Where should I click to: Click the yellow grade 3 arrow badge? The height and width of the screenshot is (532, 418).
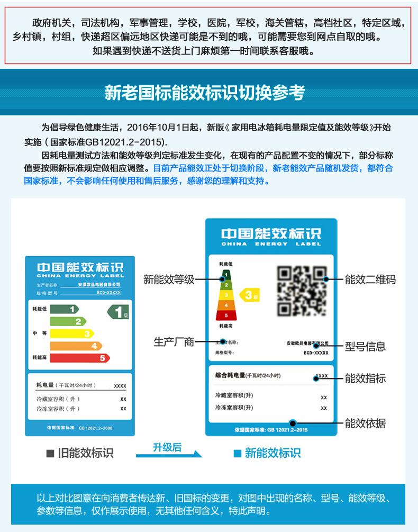coord(249,295)
